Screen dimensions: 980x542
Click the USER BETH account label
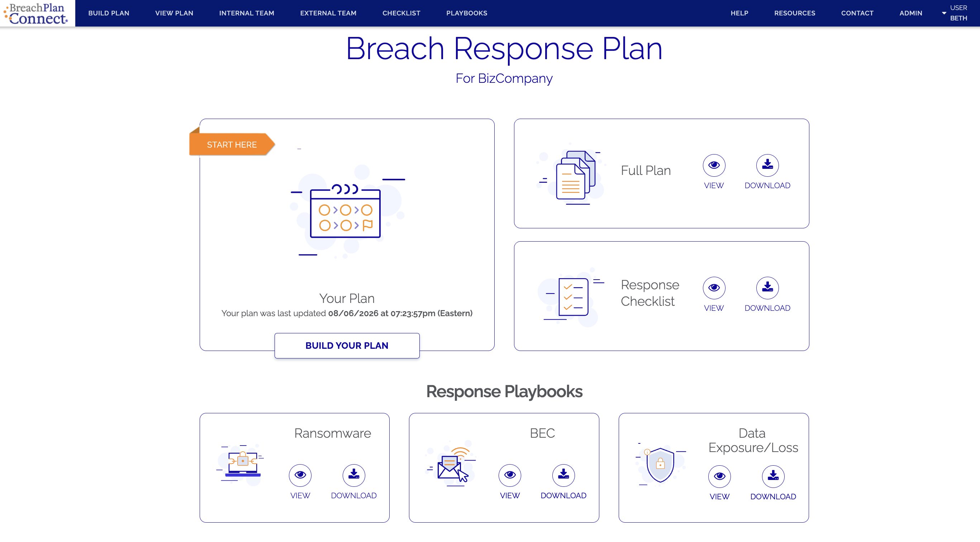pyautogui.click(x=958, y=13)
